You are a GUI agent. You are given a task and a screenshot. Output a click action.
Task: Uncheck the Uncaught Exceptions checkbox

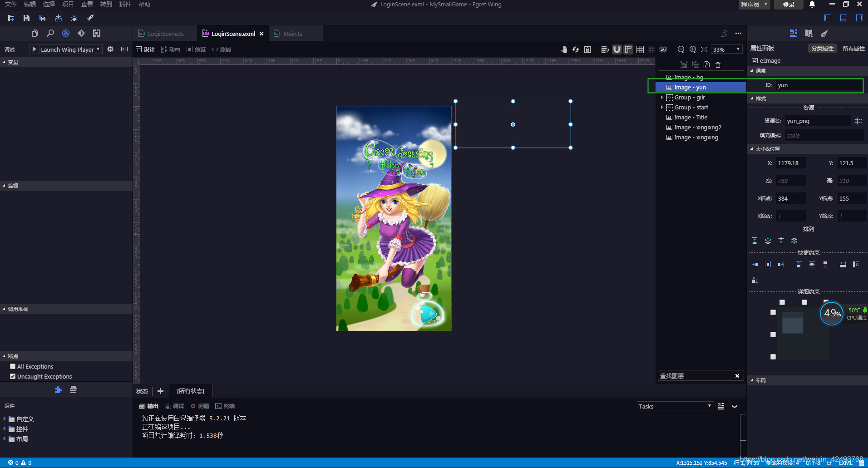point(13,376)
